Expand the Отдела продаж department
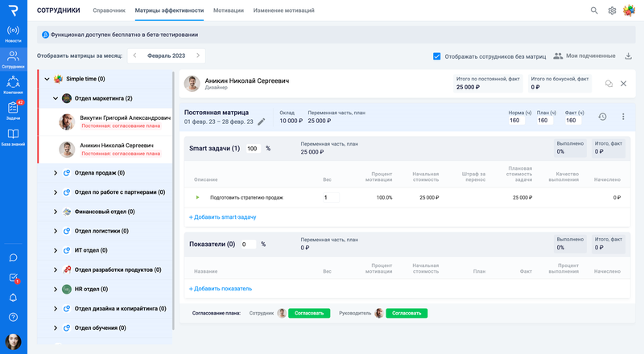The width and height of the screenshot is (644, 354). click(x=56, y=173)
